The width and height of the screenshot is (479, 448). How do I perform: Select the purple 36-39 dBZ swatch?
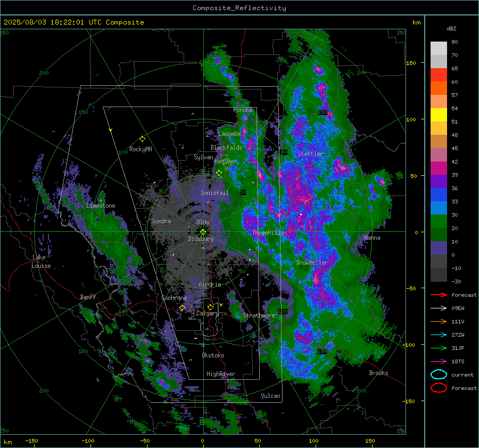(439, 181)
